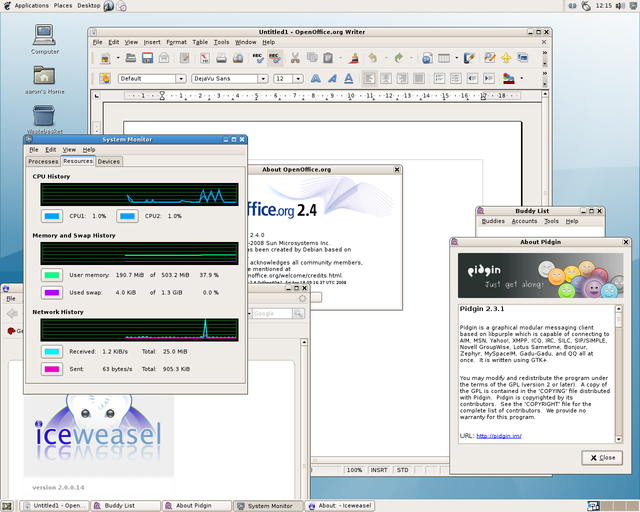Viewport: 640px width, 512px height.
Task: Export directly as PDF icon
Action: click(x=205, y=58)
